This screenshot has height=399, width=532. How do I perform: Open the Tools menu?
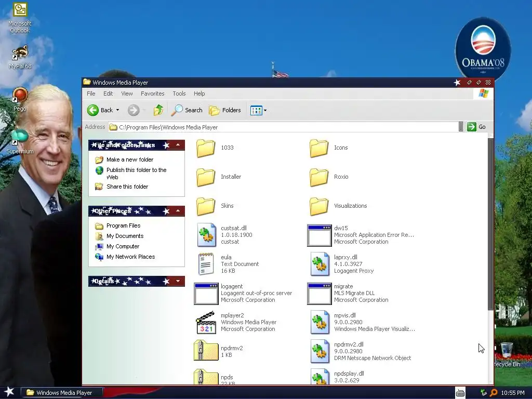point(179,94)
